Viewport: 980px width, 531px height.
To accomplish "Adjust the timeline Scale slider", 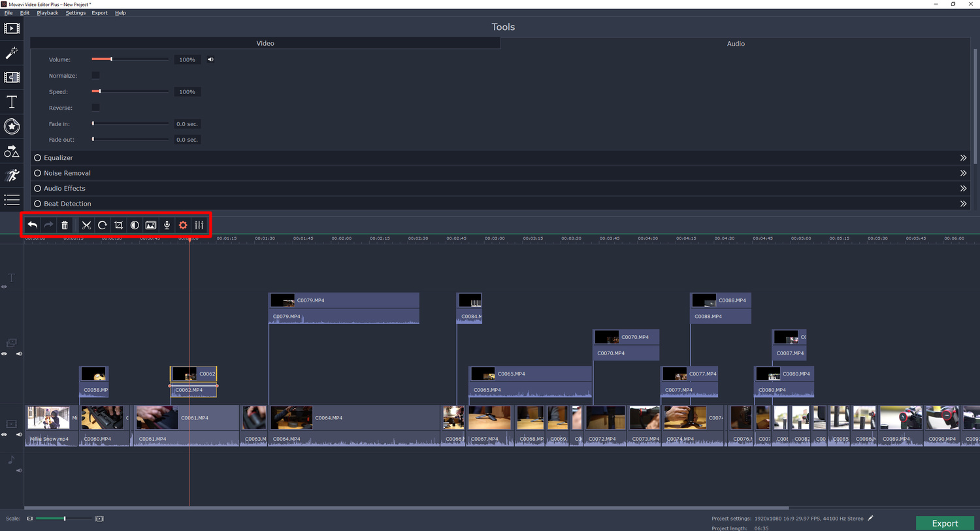I will 64,519.
